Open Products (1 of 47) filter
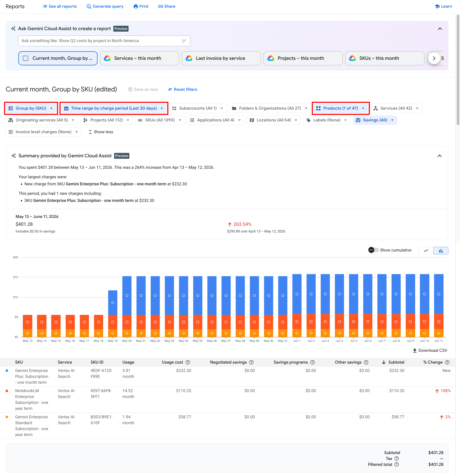Viewport: 460px width, 476px height. pos(340,108)
